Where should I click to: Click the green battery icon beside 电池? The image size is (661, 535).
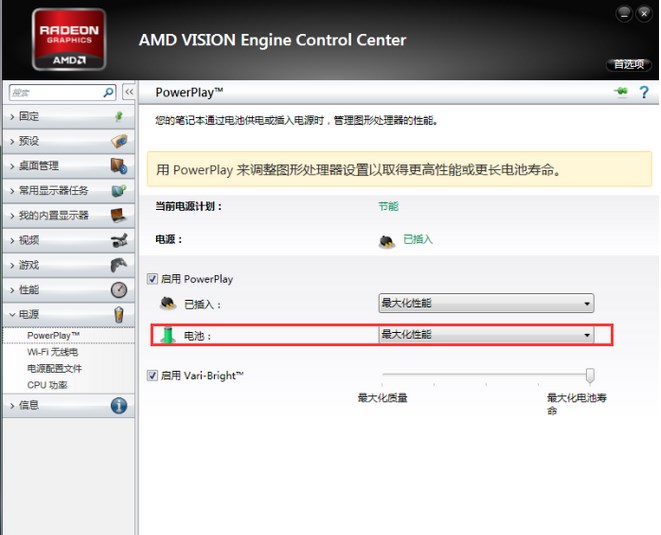tap(168, 335)
